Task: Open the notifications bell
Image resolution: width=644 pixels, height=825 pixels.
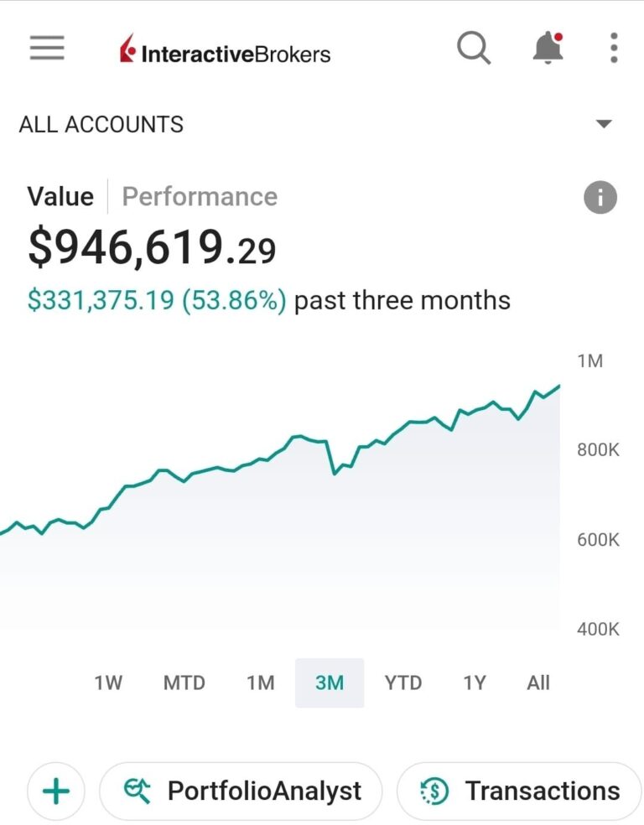Action: click(x=548, y=49)
